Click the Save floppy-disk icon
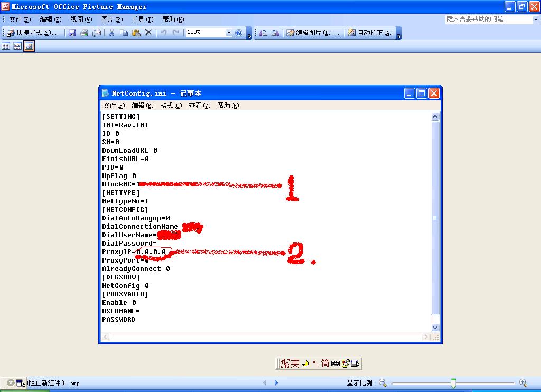This screenshot has height=392, width=541. (72, 33)
